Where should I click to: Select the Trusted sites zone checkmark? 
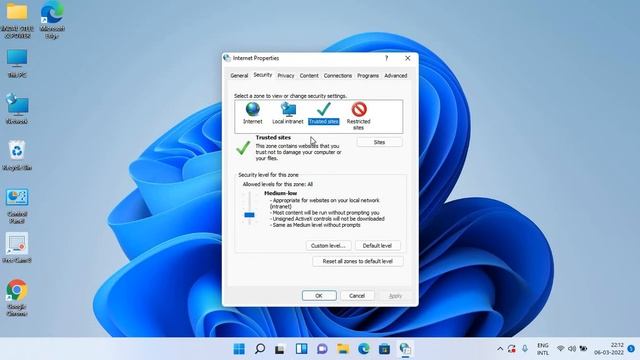(324, 109)
